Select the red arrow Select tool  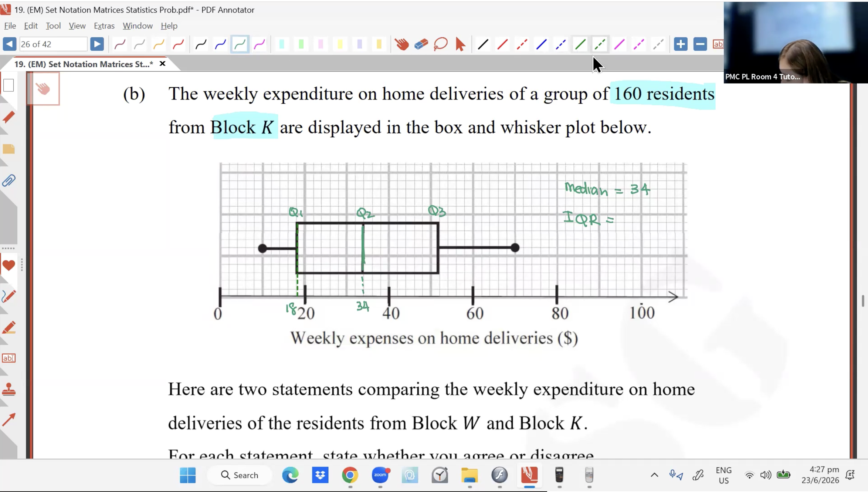[x=460, y=44]
